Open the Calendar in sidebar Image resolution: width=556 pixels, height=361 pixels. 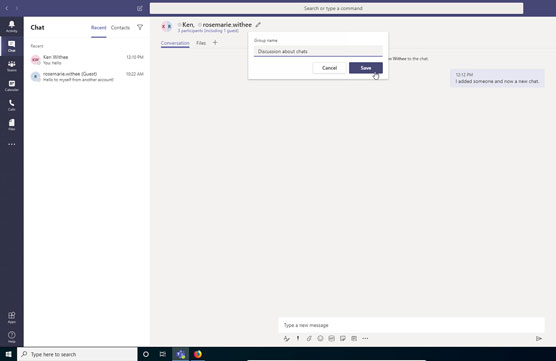click(x=11, y=85)
